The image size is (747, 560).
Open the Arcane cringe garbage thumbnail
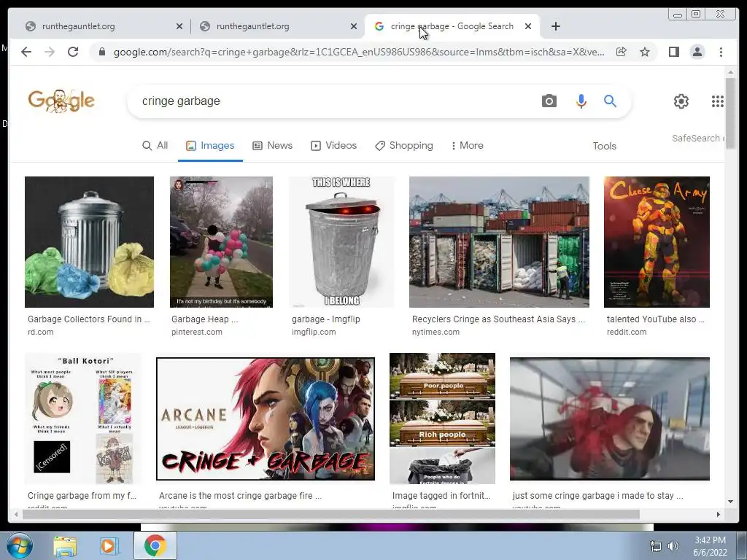tap(266, 419)
